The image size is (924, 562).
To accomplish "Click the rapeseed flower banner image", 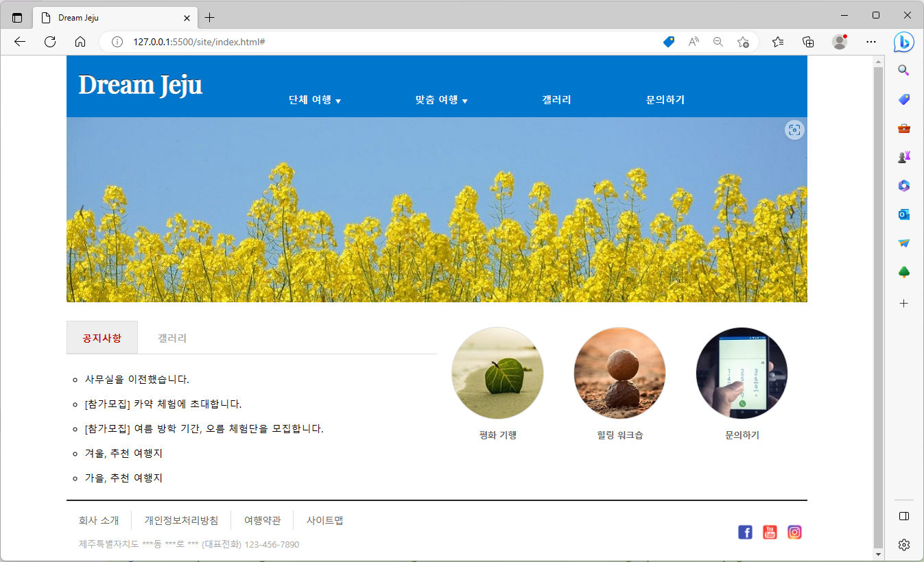I will [x=437, y=210].
